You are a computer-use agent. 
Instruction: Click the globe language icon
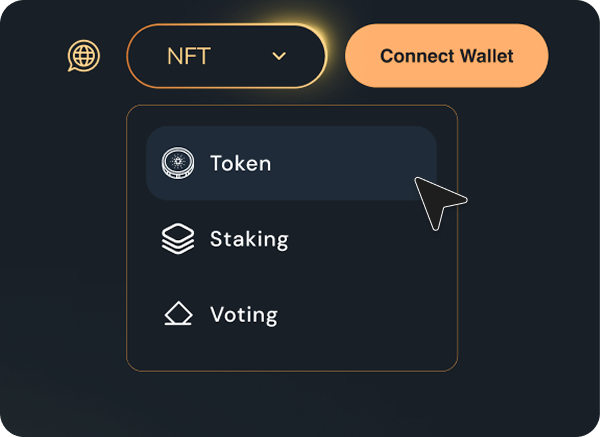(x=83, y=56)
